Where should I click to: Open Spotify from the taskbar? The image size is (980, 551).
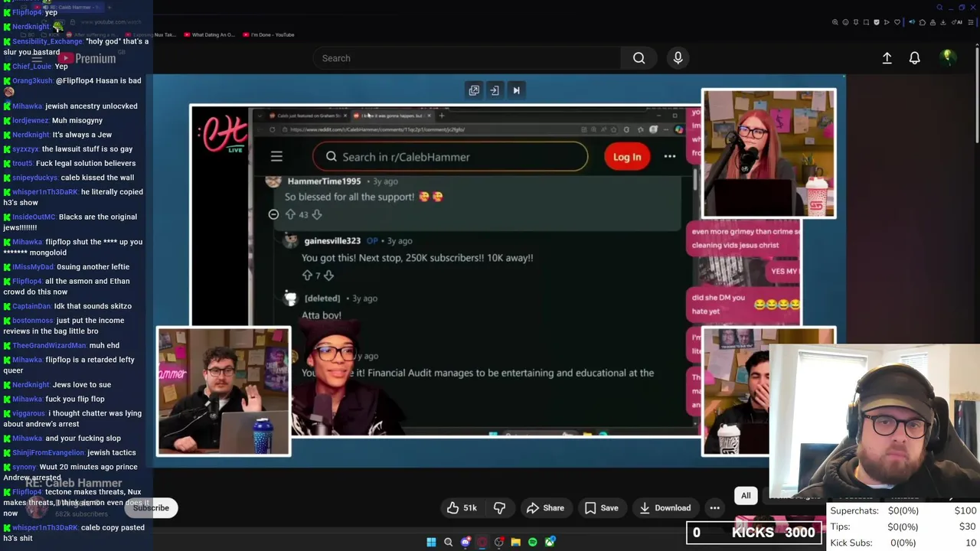(x=533, y=542)
